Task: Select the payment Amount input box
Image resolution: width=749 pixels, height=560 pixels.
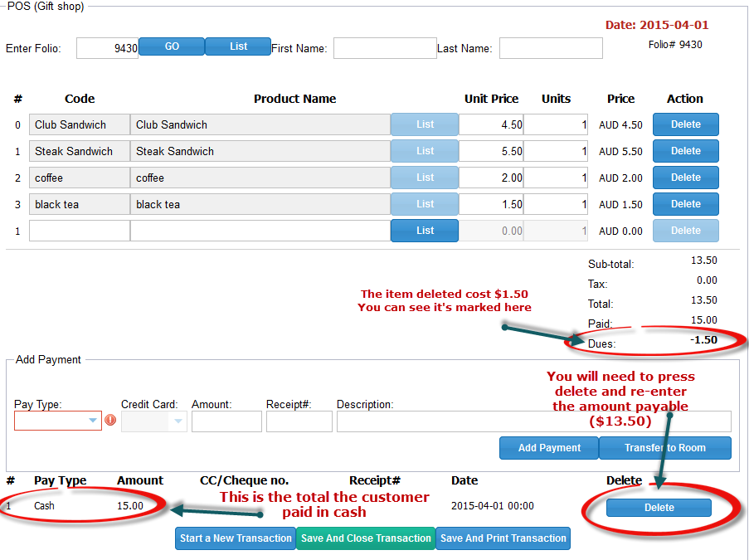Action: click(x=226, y=421)
